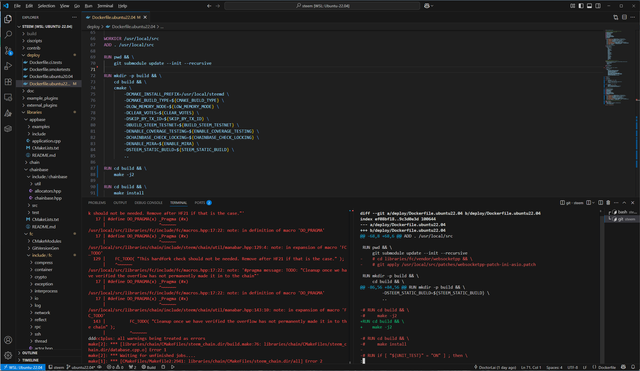Open Run and Debug view

(x=8, y=66)
